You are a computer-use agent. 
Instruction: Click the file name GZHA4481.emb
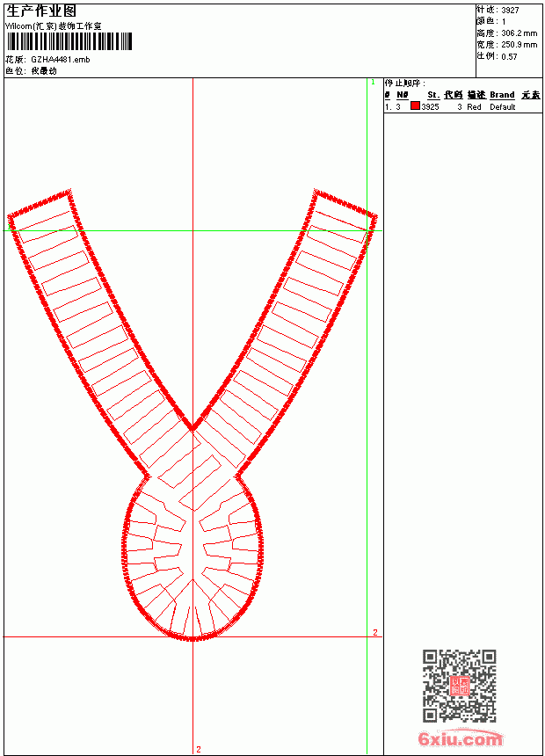click(x=61, y=60)
